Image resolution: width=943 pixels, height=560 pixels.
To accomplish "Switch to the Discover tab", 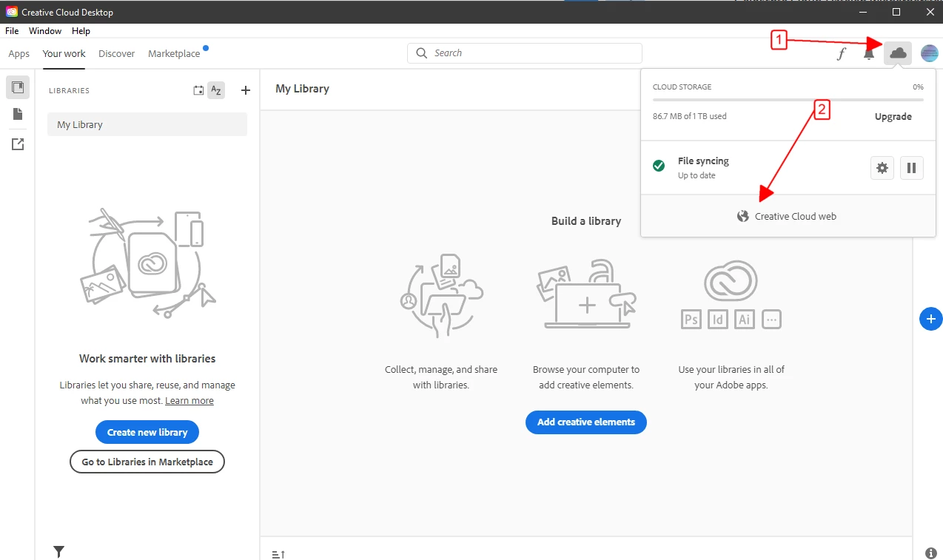I will click(117, 53).
